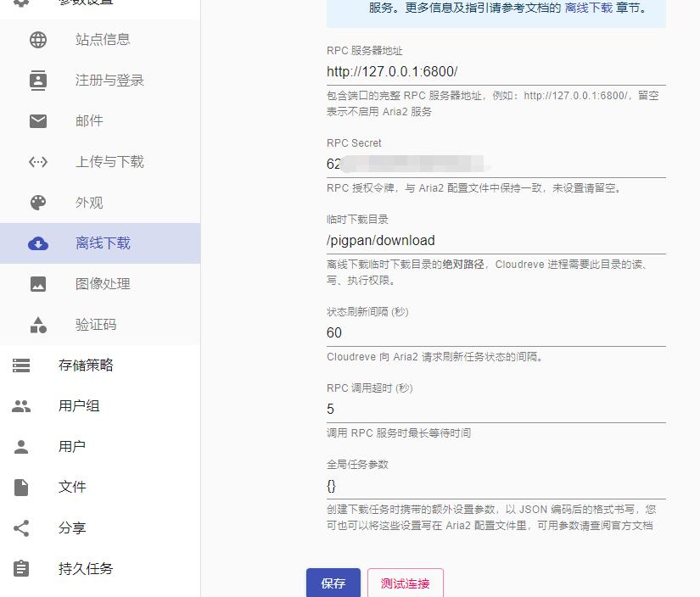Open the 存储策略 menu item
This screenshot has height=597, width=700.
[x=85, y=365]
